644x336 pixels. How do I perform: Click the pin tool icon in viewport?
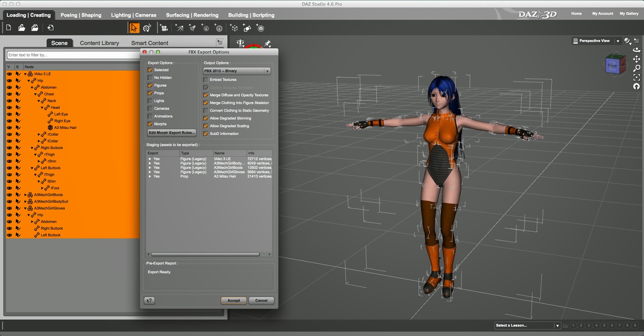pyautogui.click(x=267, y=44)
